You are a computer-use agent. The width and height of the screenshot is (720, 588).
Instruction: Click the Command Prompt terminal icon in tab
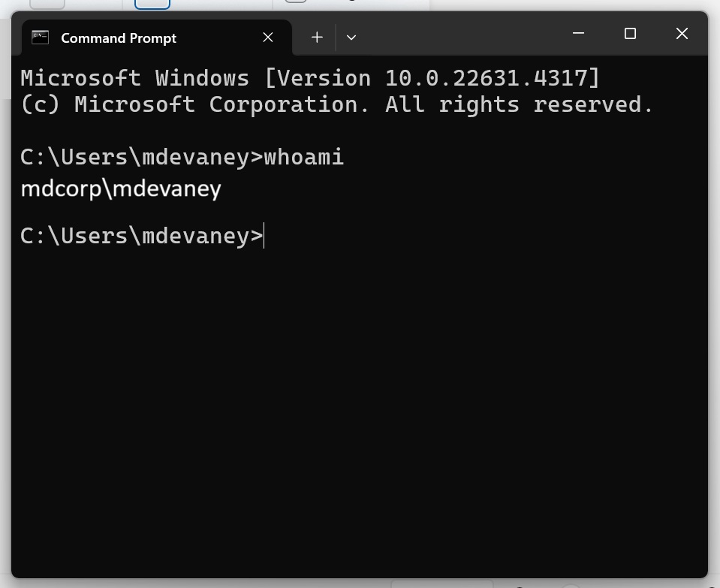pos(40,38)
